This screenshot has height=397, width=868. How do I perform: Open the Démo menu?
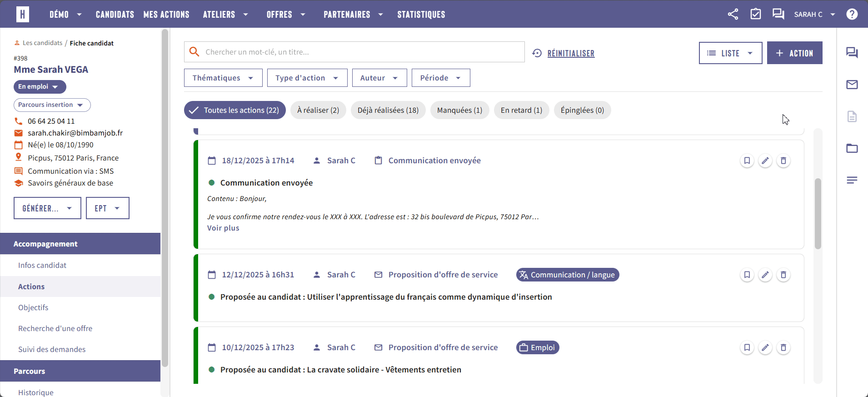(65, 15)
